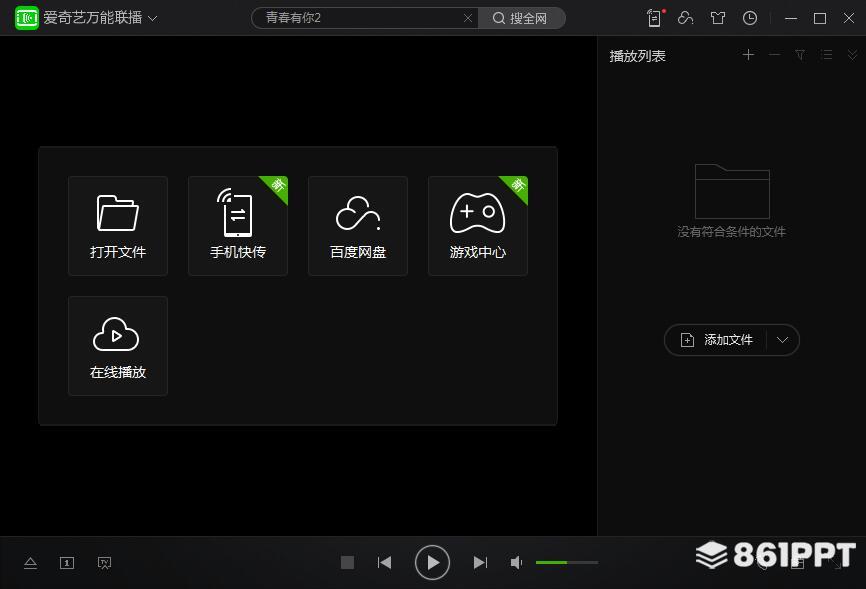Click the green volume slider
This screenshot has height=589, width=866.
pos(567,562)
